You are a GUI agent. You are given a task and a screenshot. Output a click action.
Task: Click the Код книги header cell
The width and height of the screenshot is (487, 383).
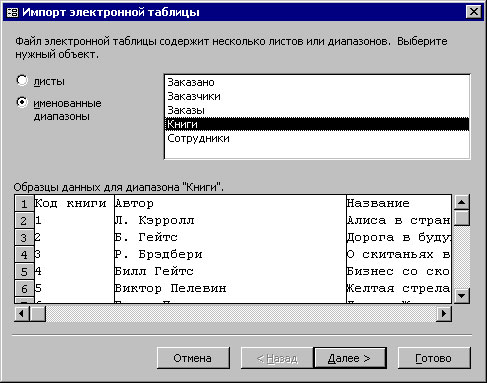click(74, 203)
